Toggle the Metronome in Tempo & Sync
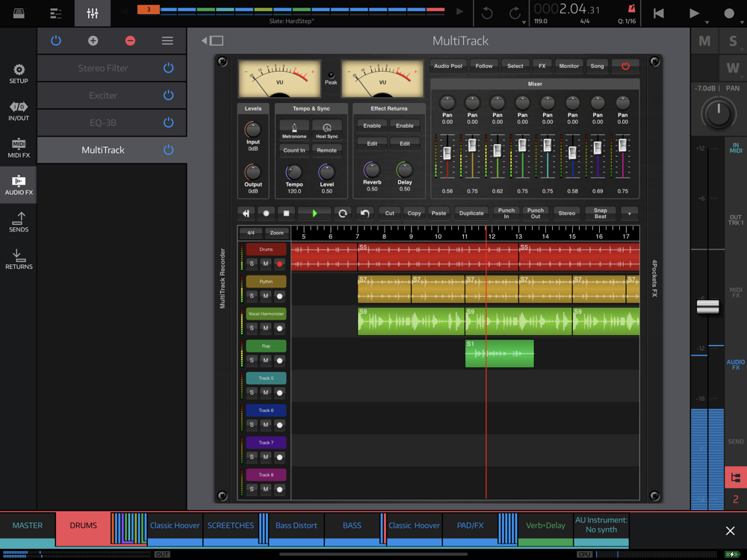 [x=294, y=131]
